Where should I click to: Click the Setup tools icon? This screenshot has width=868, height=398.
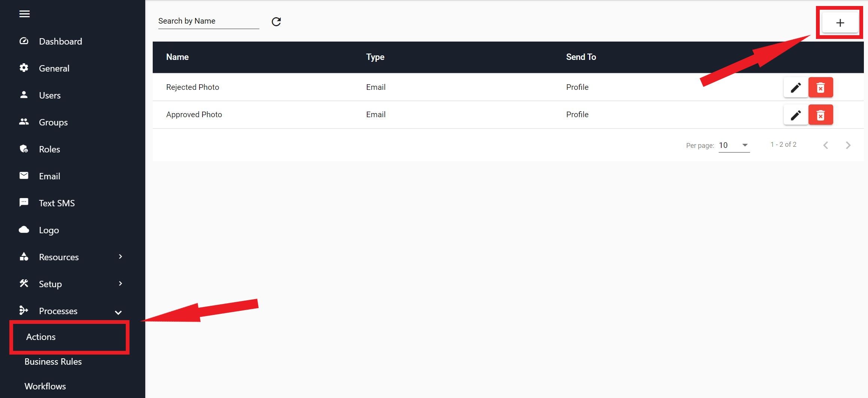tap(24, 283)
